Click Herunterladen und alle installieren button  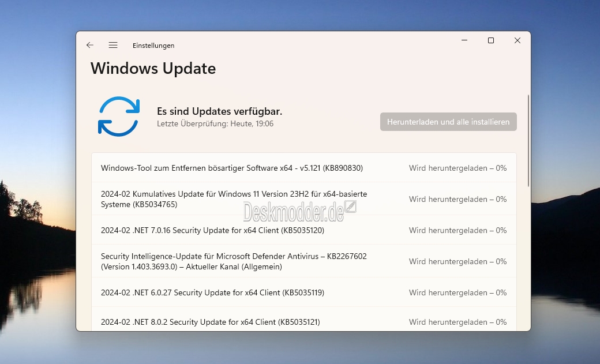448,122
